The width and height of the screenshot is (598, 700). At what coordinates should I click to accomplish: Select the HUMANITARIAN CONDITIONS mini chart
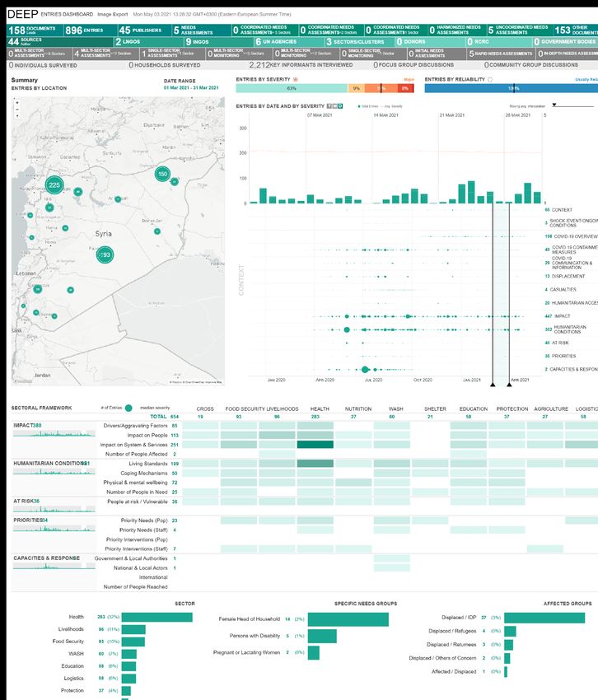coord(54,471)
